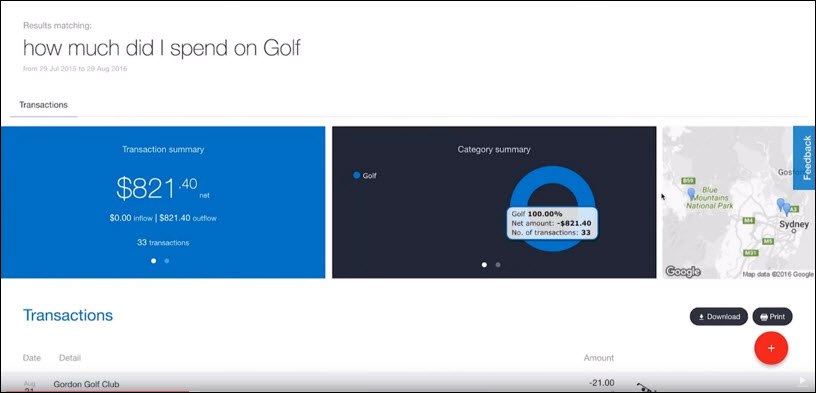Select the leftmost map pin near Sydney
Screen dimensions: 816x393
click(780, 204)
